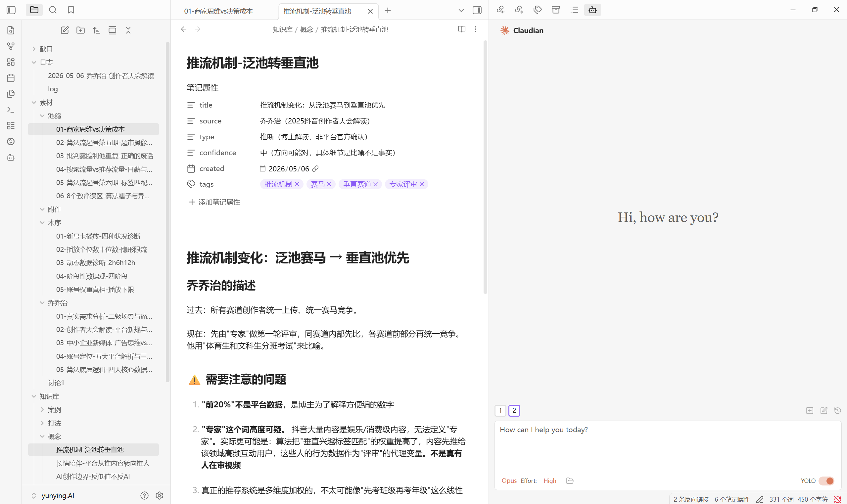Viewport: 847px width, 504px height.
Task: Open vault settings gear icon
Action: click(x=159, y=495)
